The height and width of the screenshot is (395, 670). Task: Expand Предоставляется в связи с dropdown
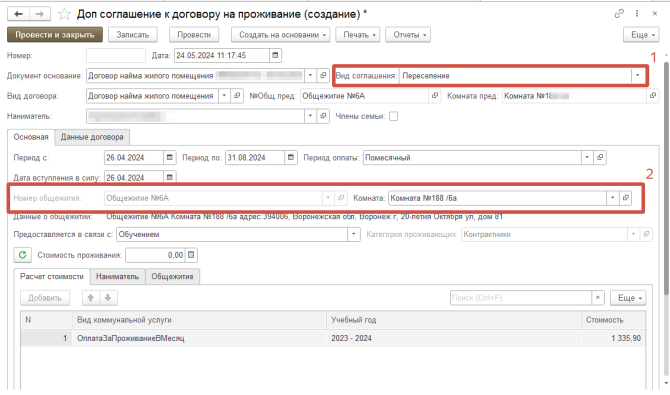354,234
